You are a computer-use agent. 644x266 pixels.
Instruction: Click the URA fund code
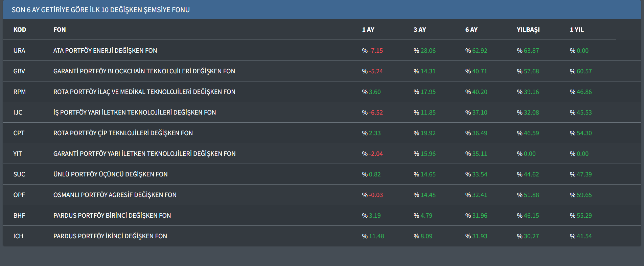click(19, 51)
